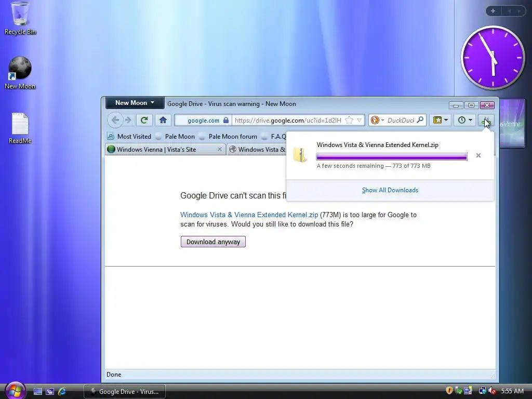Click Show All Downloads link
Image resolution: width=532 pixels, height=399 pixels.
390,190
